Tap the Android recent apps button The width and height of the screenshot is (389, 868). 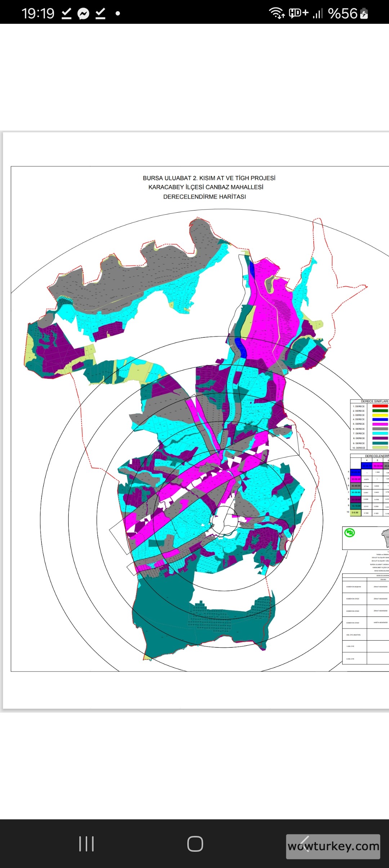[x=86, y=844]
